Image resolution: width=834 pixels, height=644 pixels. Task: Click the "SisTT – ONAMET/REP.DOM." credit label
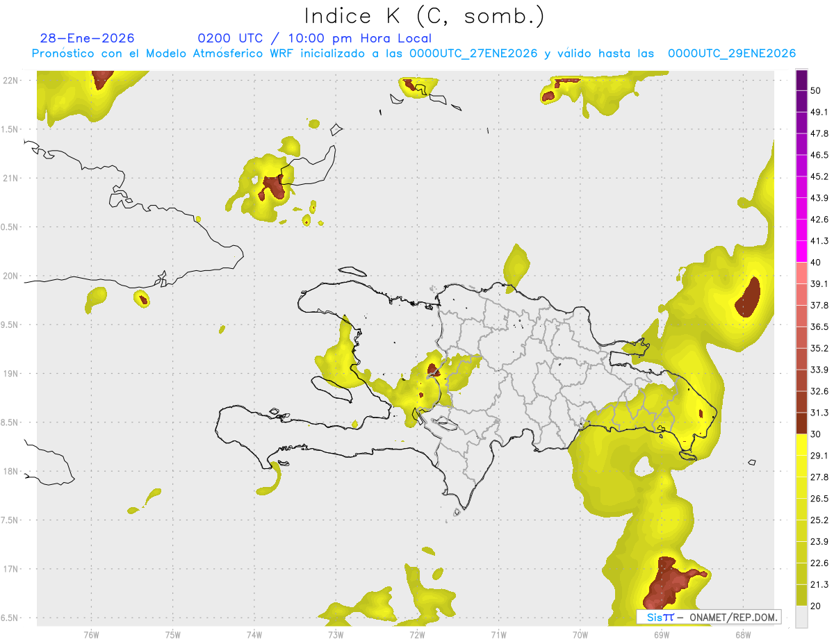pyautogui.click(x=709, y=617)
